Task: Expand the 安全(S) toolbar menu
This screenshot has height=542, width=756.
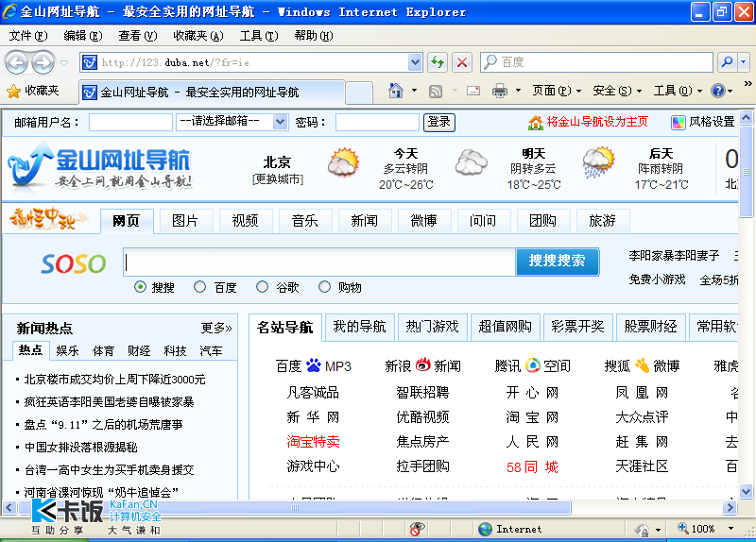Action: (617, 91)
